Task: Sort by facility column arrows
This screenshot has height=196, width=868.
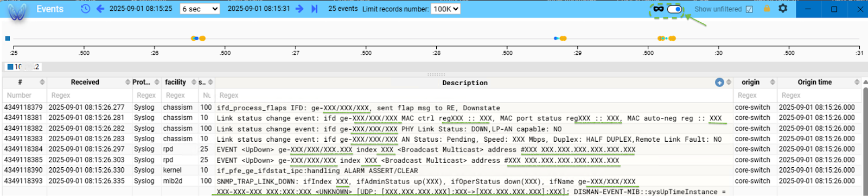Action: pyautogui.click(x=194, y=82)
